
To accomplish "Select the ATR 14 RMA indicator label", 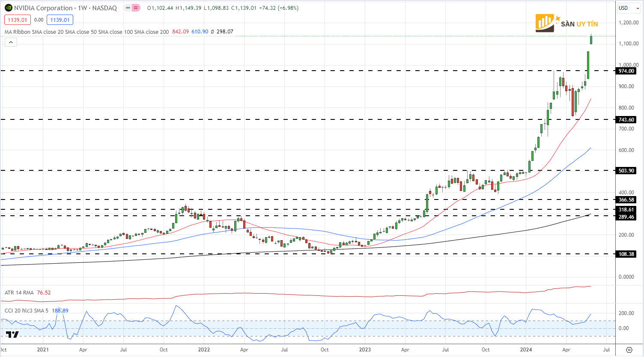I will (x=19, y=293).
